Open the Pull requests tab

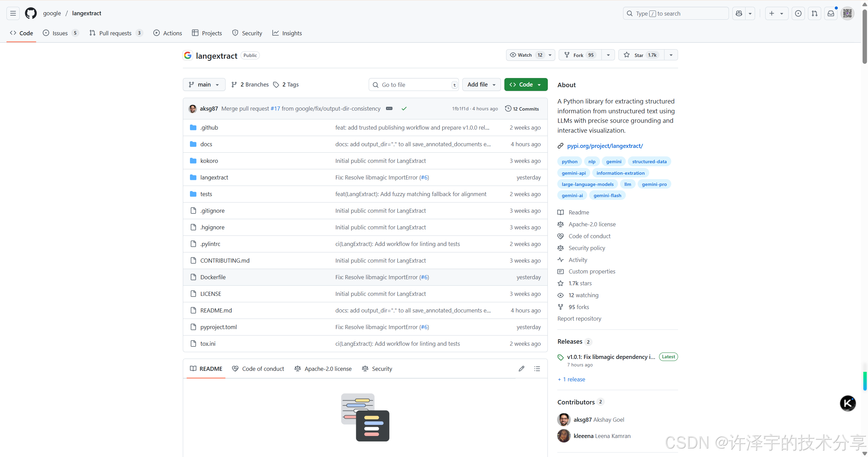click(116, 33)
